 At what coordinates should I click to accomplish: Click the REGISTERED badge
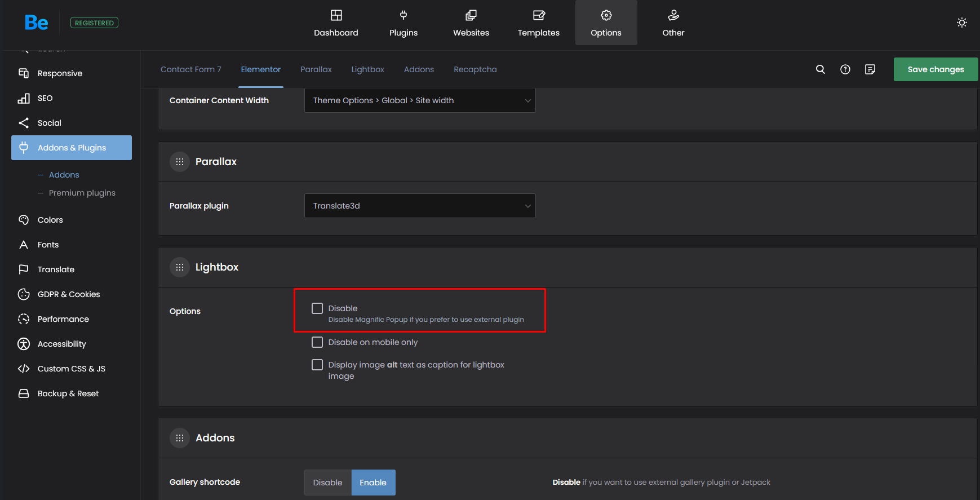pos(94,23)
